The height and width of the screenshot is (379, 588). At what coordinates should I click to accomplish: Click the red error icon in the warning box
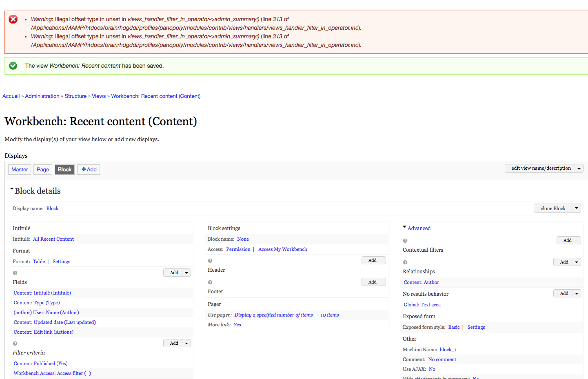click(13, 19)
